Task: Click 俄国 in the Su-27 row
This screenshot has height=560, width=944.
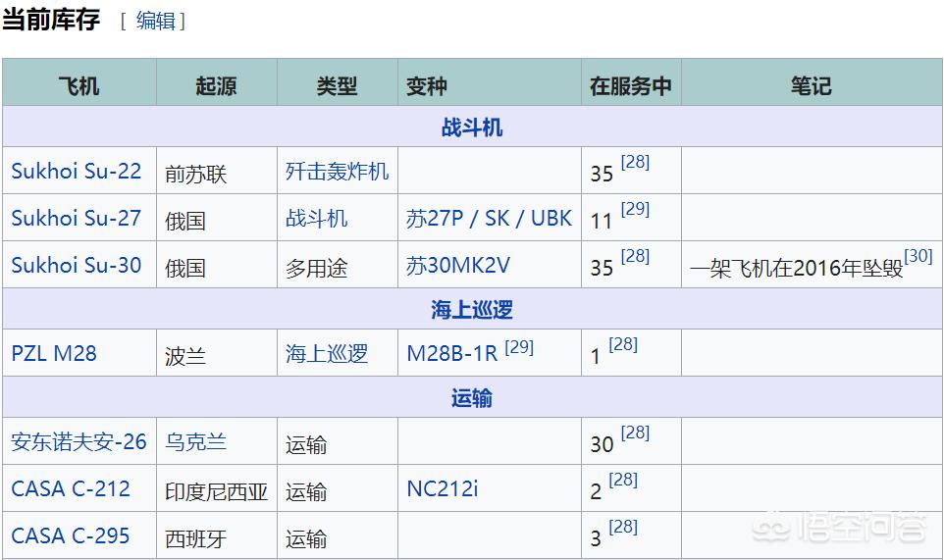Action: tap(185, 222)
